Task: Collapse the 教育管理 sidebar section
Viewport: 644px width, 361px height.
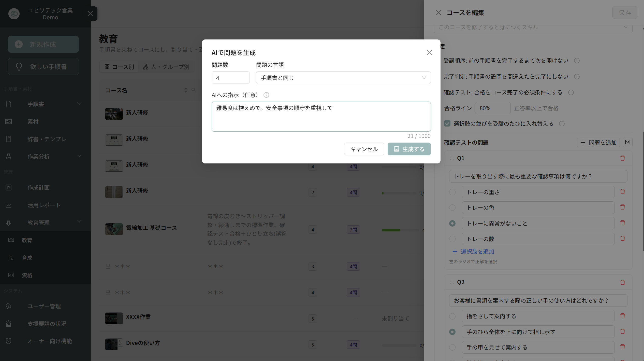Action: tap(43, 223)
